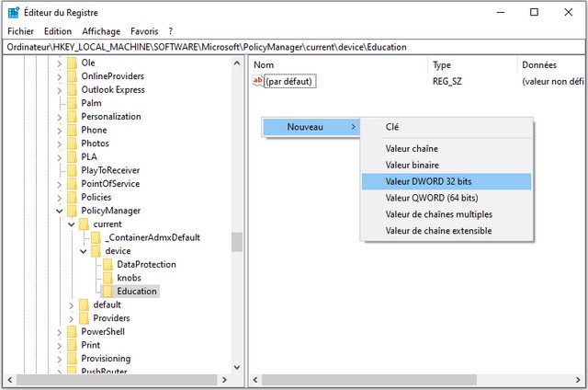The width and height of the screenshot is (588, 390).
Task: Collapse the device tree node
Action: point(84,251)
